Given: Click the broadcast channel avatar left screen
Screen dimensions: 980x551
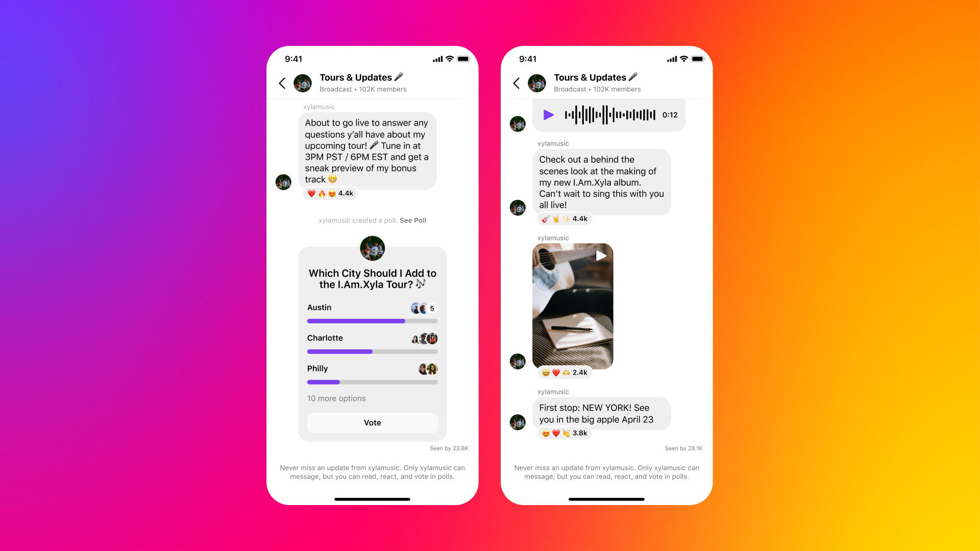Looking at the screenshot, I should pos(304,82).
